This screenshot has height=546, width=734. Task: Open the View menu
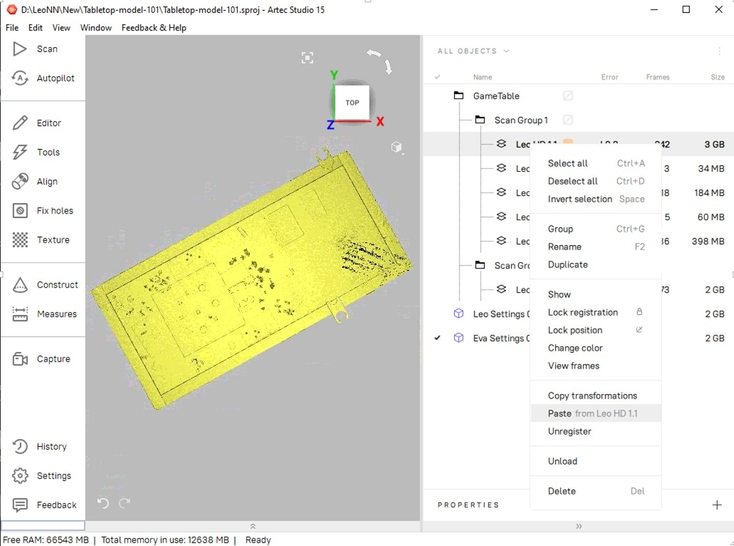[61, 28]
